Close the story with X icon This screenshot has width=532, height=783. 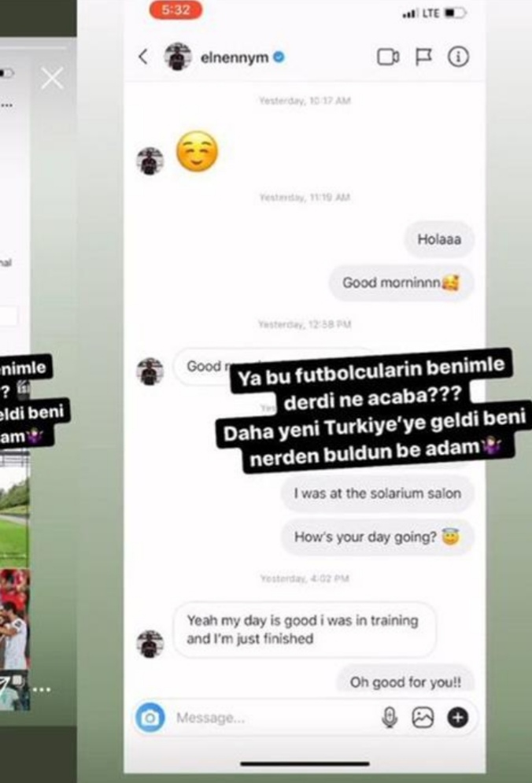pyautogui.click(x=53, y=79)
